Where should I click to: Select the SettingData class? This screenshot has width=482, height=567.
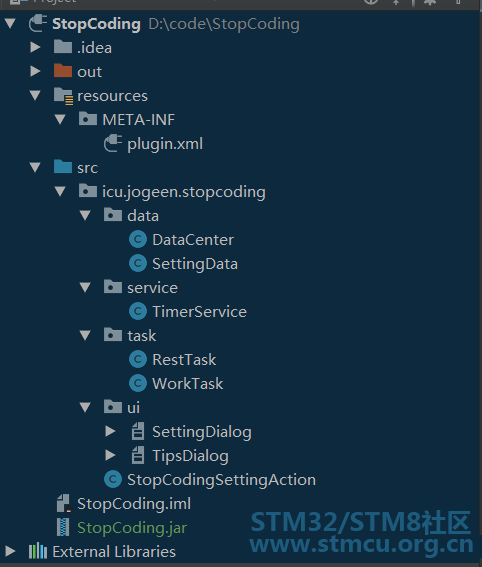coord(195,264)
